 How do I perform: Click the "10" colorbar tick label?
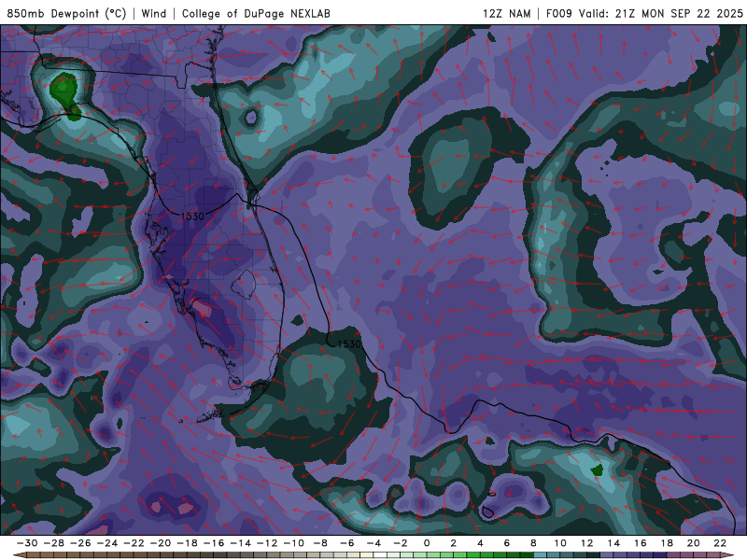pyautogui.click(x=560, y=543)
